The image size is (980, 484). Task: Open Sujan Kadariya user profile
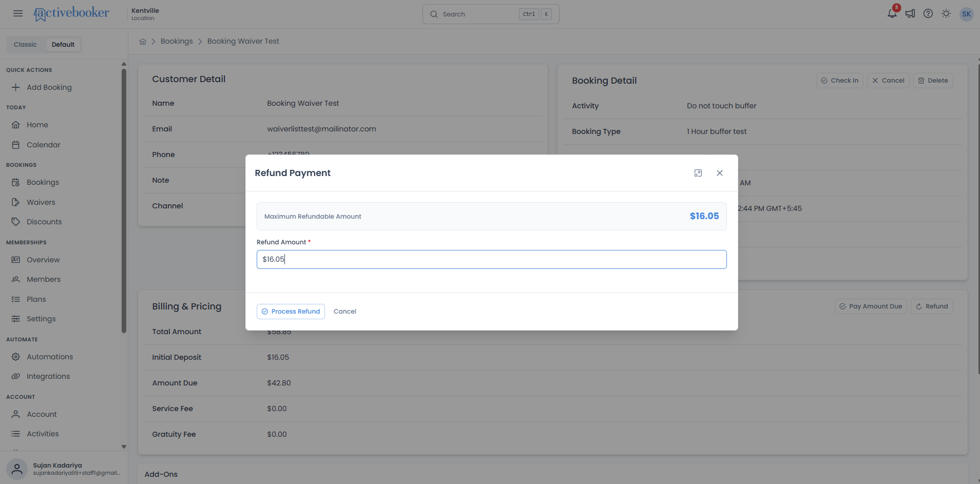tap(64, 469)
